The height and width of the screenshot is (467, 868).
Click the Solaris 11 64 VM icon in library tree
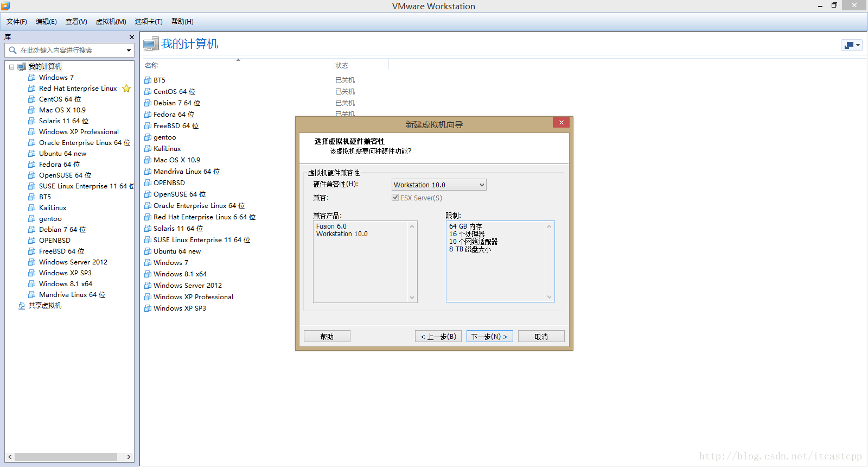tap(32, 121)
